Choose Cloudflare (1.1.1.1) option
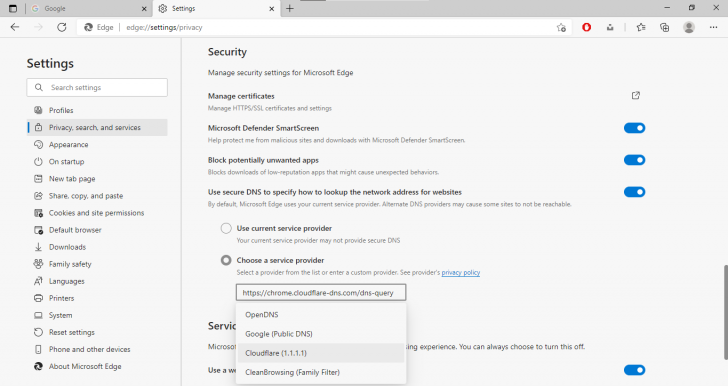728x386 pixels. (x=320, y=353)
